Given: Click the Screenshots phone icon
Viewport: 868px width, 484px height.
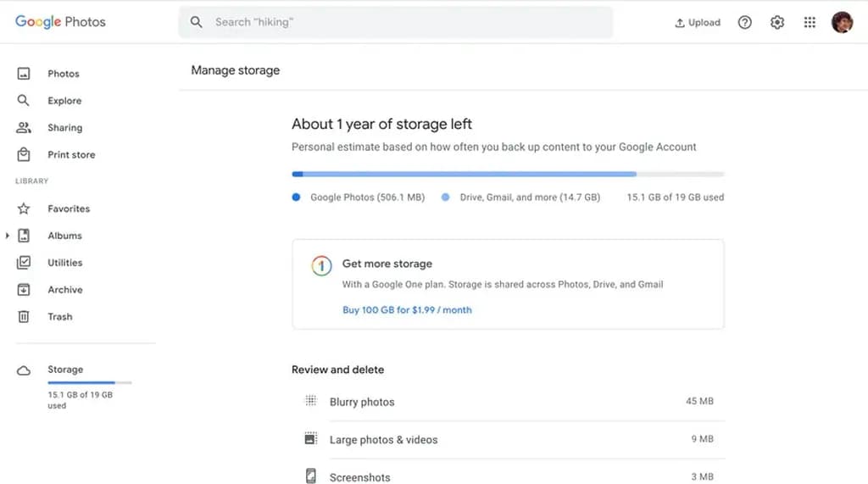Looking at the screenshot, I should [x=311, y=476].
